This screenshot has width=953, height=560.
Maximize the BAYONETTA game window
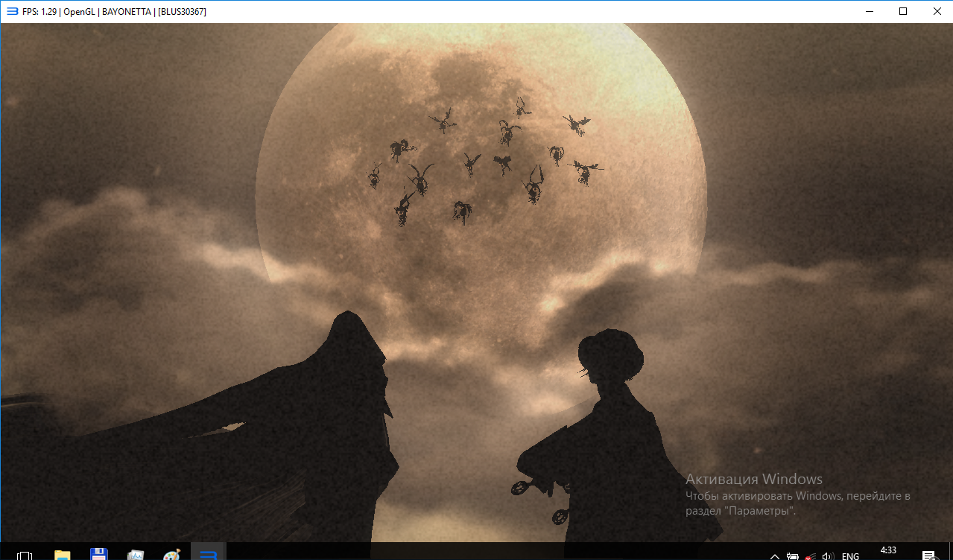[903, 11]
